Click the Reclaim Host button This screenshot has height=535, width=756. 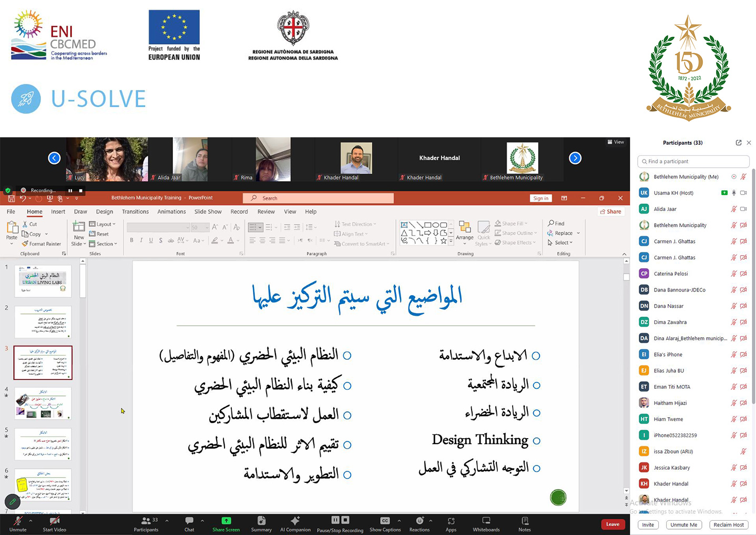[729, 524]
